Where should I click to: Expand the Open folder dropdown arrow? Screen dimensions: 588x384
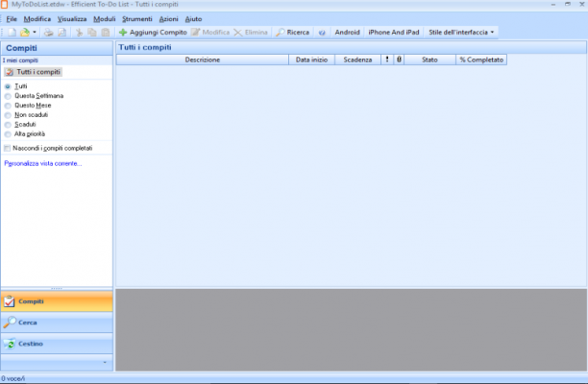pos(35,33)
